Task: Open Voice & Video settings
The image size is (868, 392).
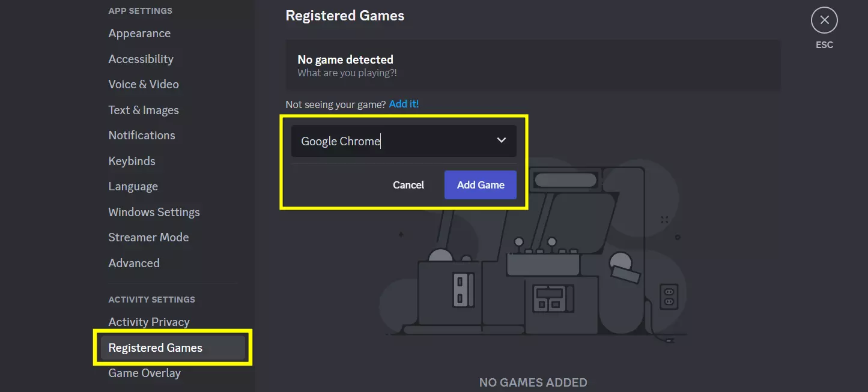Action: click(x=144, y=84)
